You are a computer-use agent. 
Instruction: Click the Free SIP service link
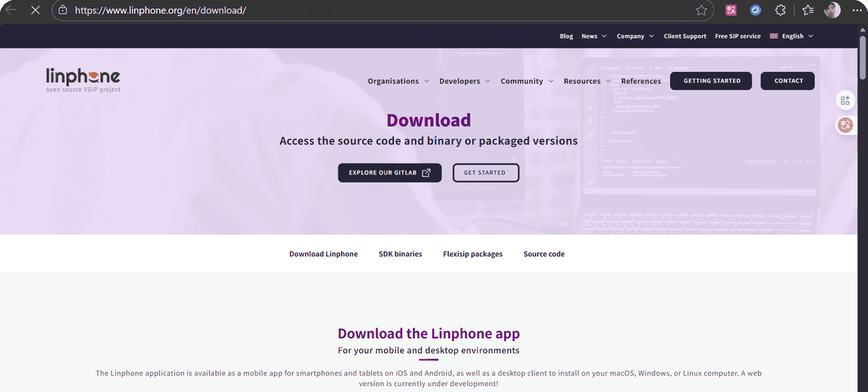coord(738,37)
